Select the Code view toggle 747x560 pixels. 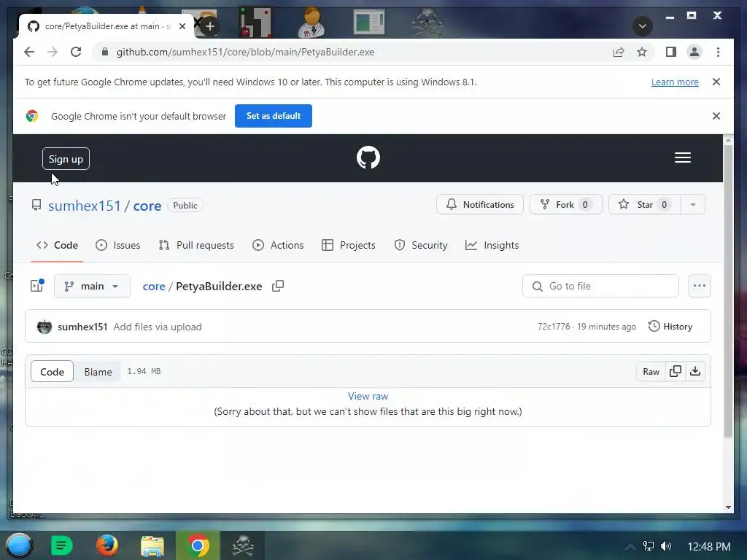[x=52, y=371]
